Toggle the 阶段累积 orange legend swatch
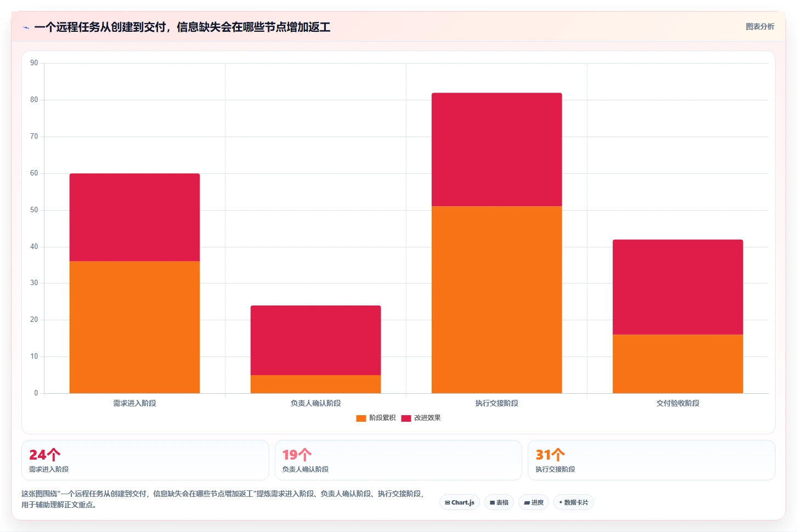This screenshot has height=532, width=797. pyautogui.click(x=361, y=418)
